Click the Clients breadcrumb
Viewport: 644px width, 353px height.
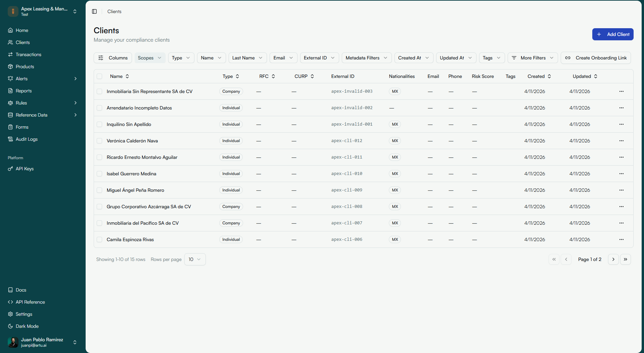114,11
